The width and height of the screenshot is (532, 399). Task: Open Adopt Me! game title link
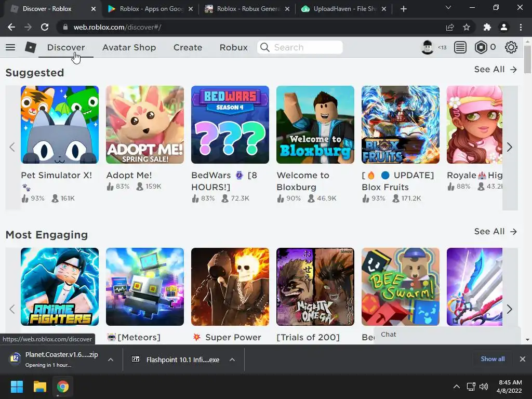[129, 175]
